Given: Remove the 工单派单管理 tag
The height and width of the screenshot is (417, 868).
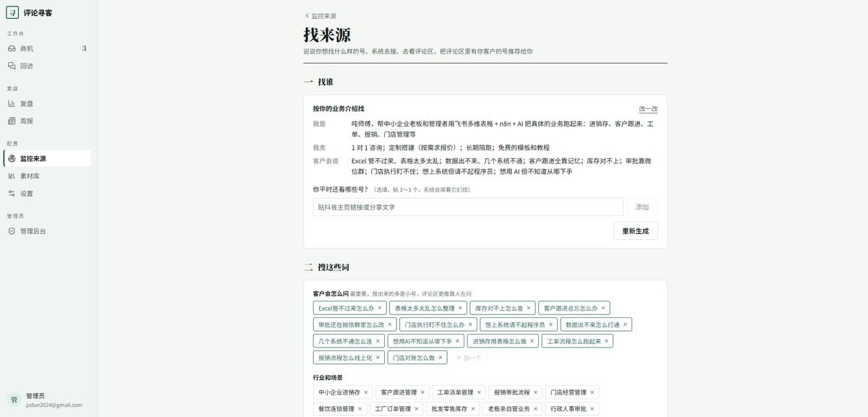Looking at the screenshot, I should (x=479, y=392).
